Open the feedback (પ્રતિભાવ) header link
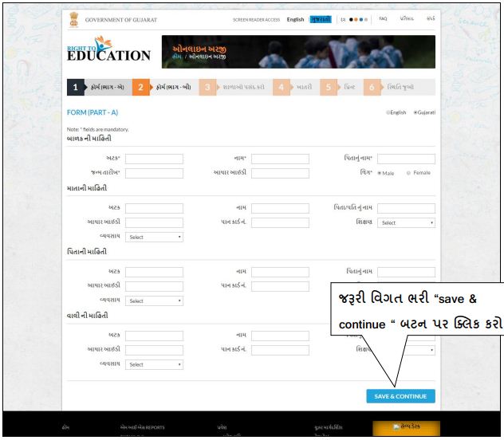504x440 pixels. (x=407, y=18)
